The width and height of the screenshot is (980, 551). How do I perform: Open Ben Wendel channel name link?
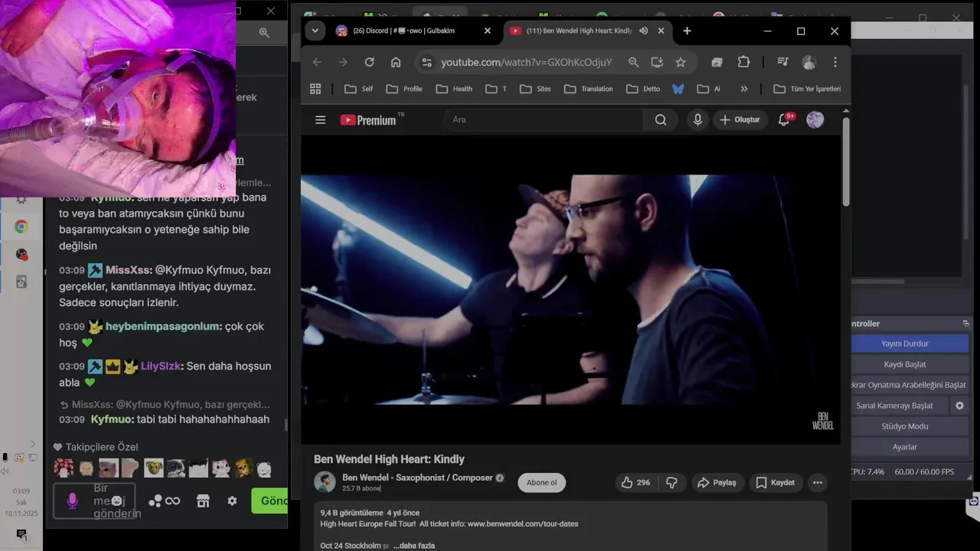point(417,478)
